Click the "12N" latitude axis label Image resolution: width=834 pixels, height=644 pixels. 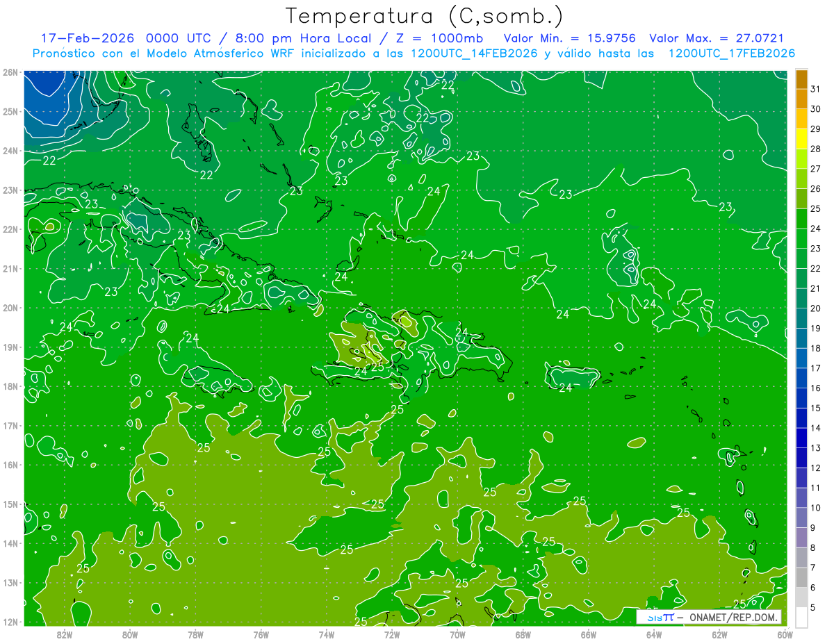point(10,622)
